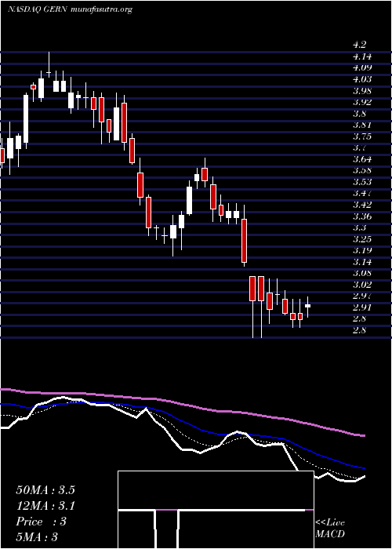Image resolution: width=392 pixels, height=549 pixels.
Task: Click the 5MA : 3 label
Action: click(x=36, y=537)
